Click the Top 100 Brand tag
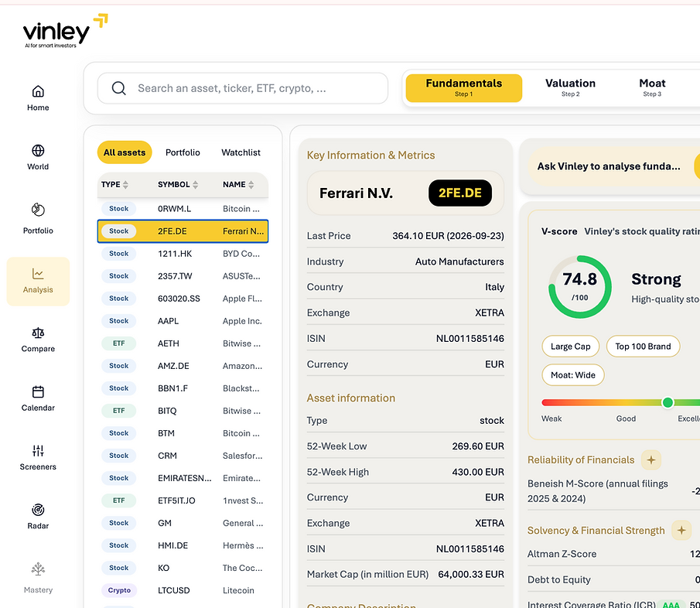This screenshot has height=608, width=700. click(x=643, y=347)
